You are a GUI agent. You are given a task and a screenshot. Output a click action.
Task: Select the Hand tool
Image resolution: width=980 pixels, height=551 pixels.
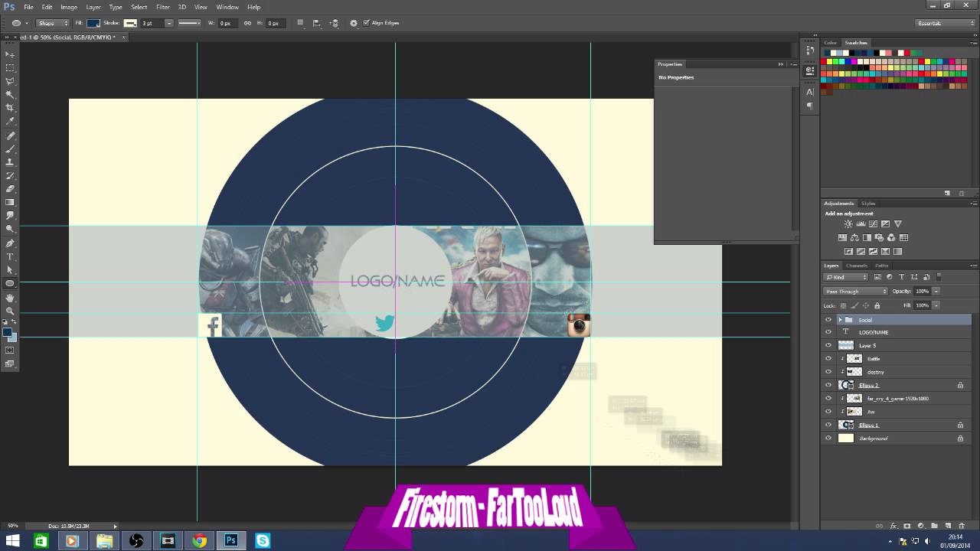(x=10, y=297)
